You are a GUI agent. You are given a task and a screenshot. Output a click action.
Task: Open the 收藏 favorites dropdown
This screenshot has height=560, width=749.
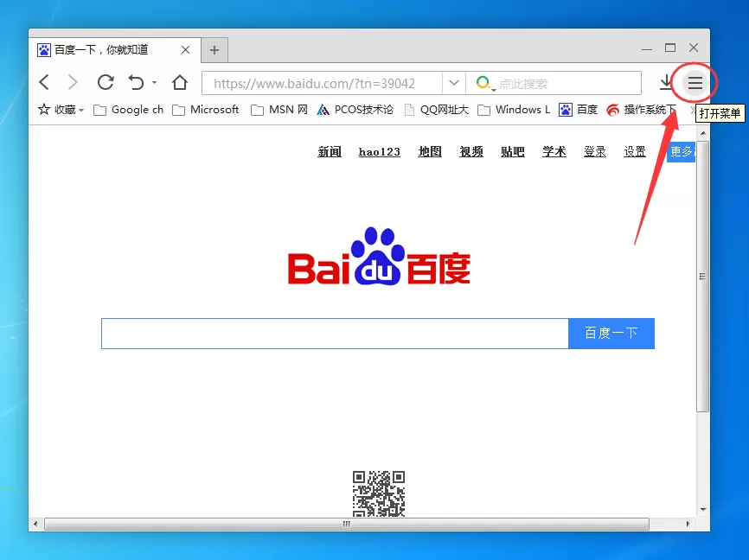tap(61, 110)
